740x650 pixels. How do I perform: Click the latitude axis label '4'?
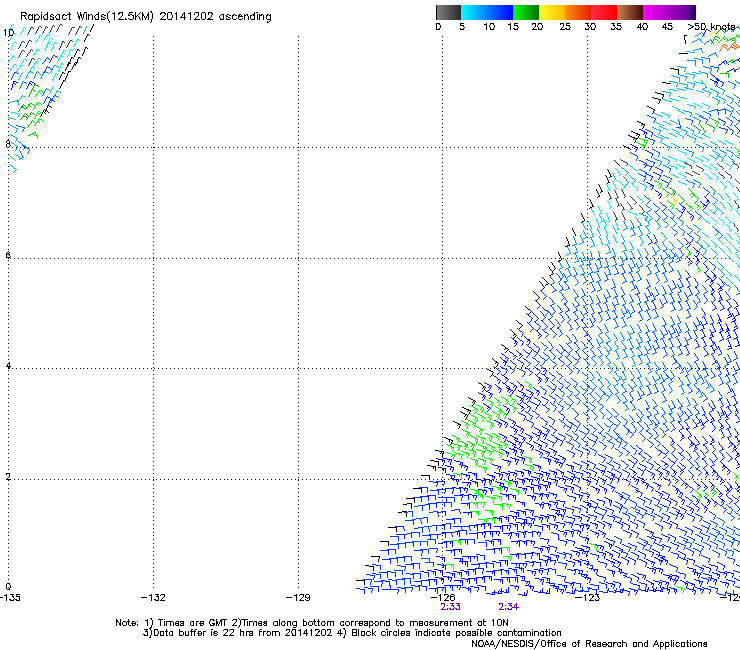8,366
